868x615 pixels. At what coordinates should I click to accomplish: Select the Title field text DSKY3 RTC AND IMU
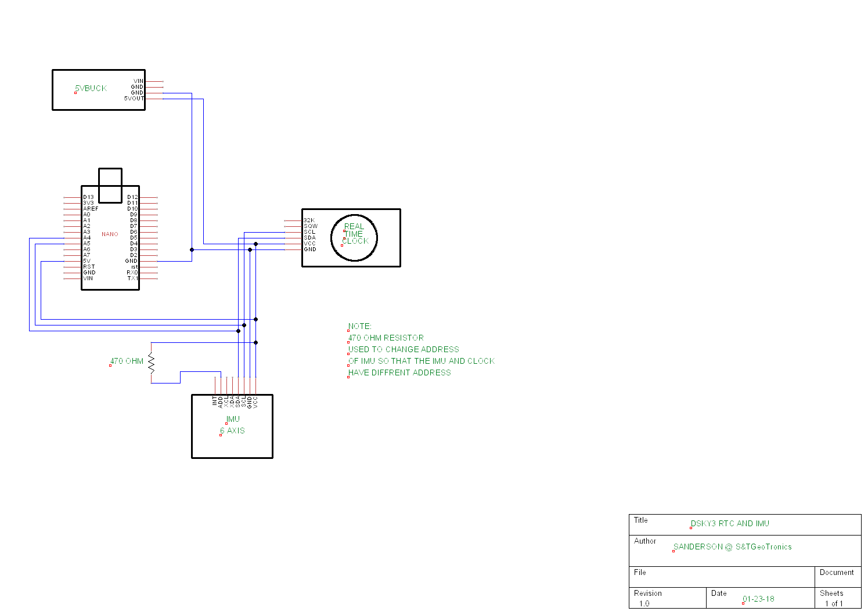(x=729, y=523)
